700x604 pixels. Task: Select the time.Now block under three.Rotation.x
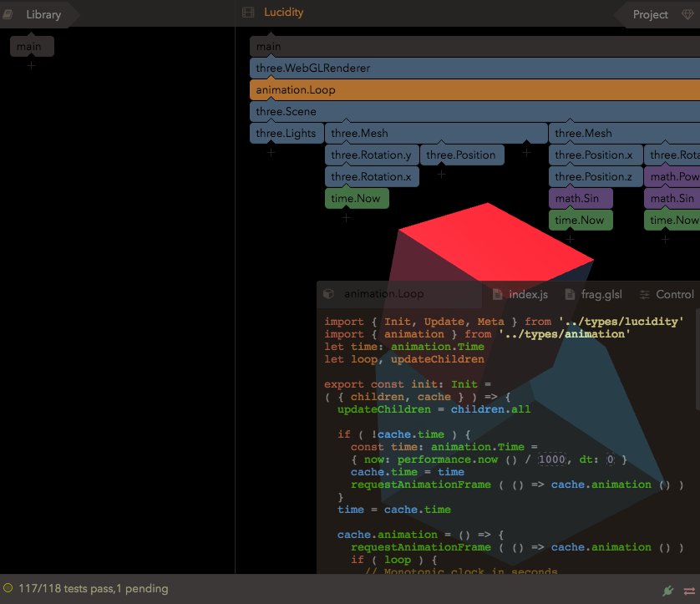(357, 198)
